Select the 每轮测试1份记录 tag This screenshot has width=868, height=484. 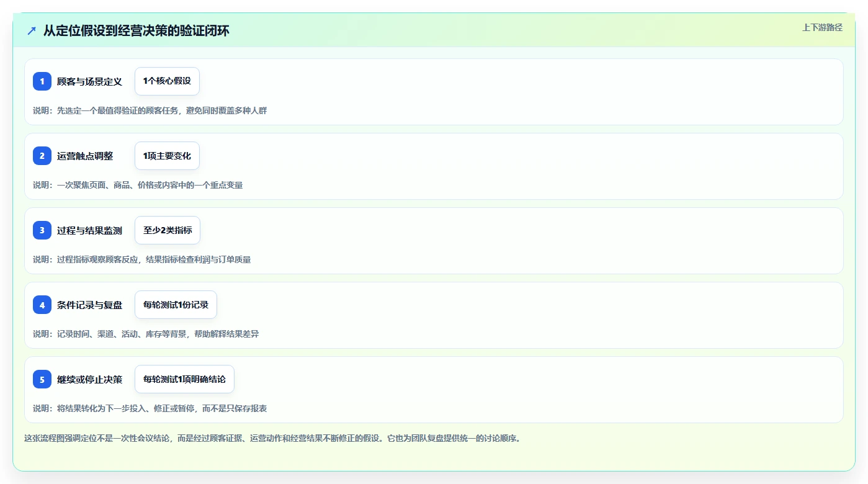pos(176,305)
